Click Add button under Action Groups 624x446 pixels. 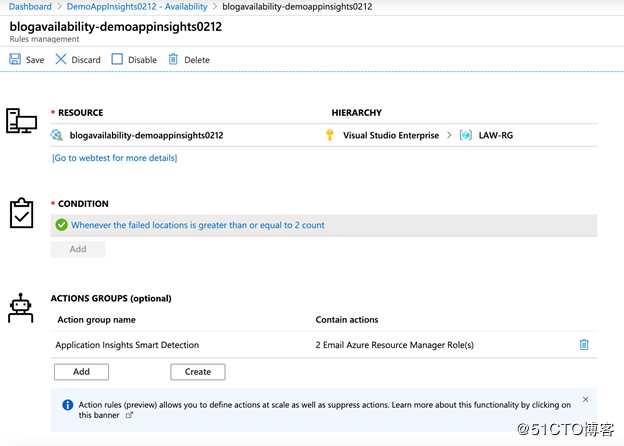click(81, 372)
